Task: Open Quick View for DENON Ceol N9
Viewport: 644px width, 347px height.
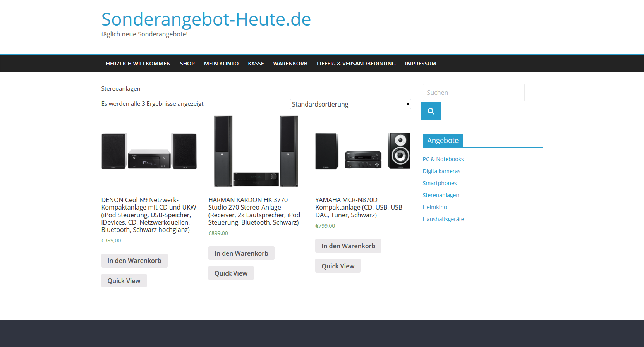Action: pos(124,281)
